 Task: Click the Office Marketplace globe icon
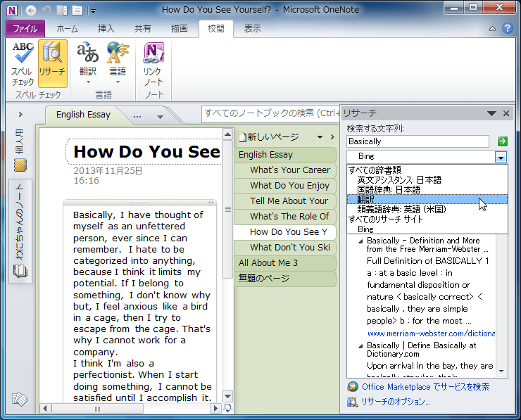point(353,387)
